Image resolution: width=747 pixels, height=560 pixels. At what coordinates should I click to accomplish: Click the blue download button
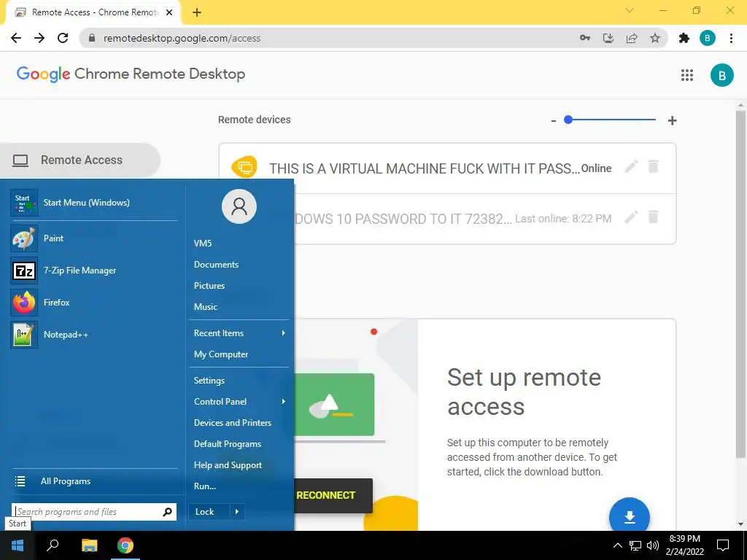tap(630, 517)
